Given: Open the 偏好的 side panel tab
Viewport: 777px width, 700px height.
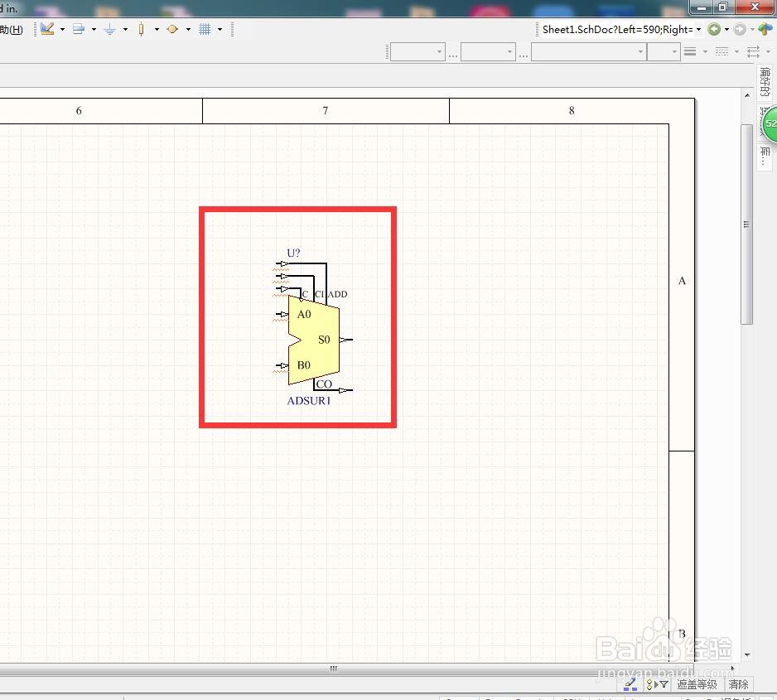Looking at the screenshot, I should pos(765,83).
